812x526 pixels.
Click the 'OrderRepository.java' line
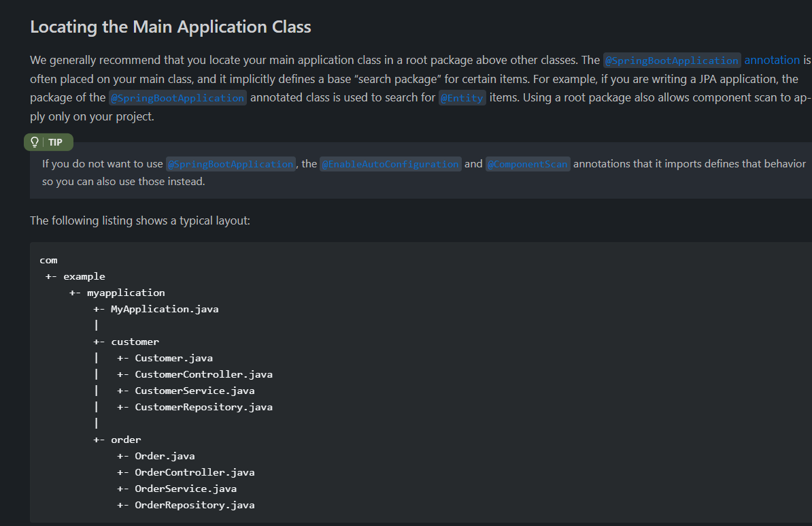point(194,506)
